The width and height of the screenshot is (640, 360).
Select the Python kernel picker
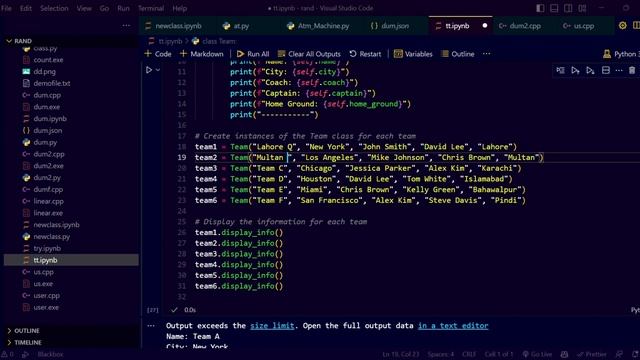[x=620, y=54]
